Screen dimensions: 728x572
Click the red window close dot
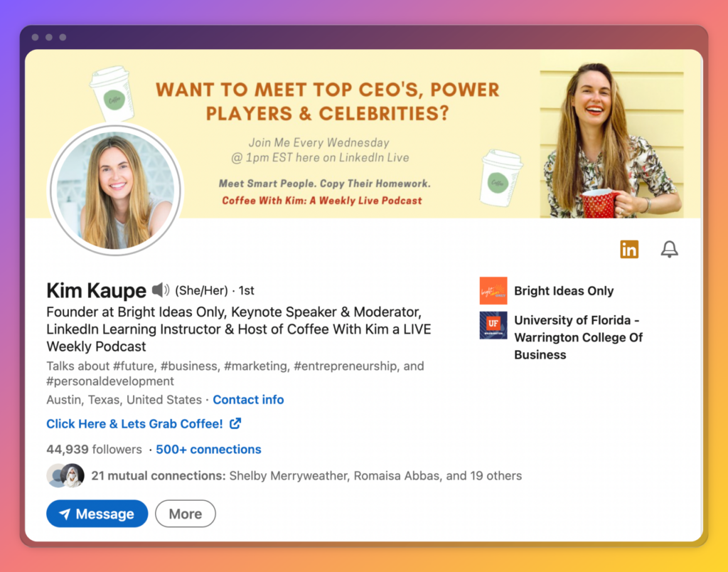tap(36, 37)
